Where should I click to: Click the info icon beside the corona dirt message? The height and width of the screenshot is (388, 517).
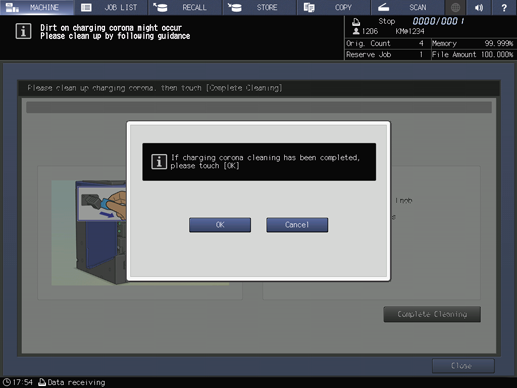pyautogui.click(x=23, y=32)
